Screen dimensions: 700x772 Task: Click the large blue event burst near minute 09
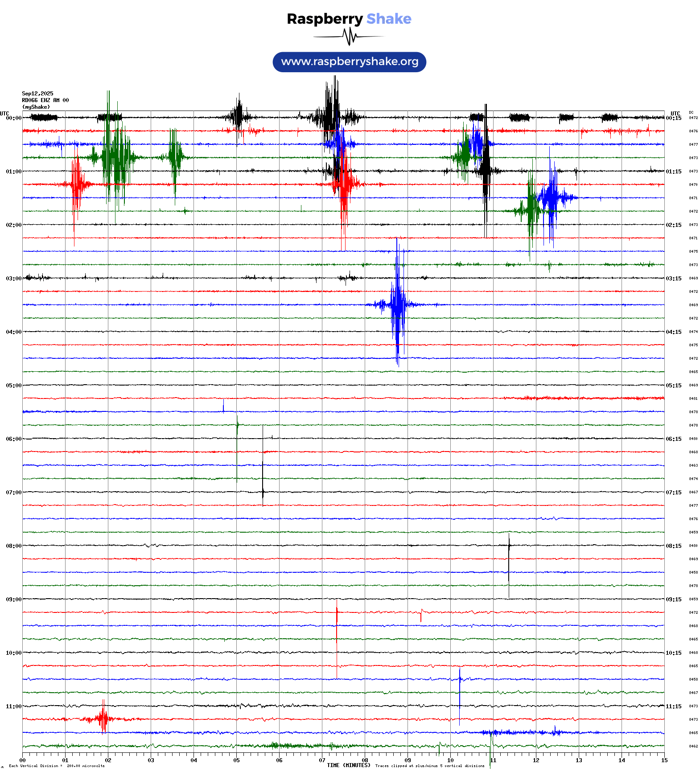point(397,305)
